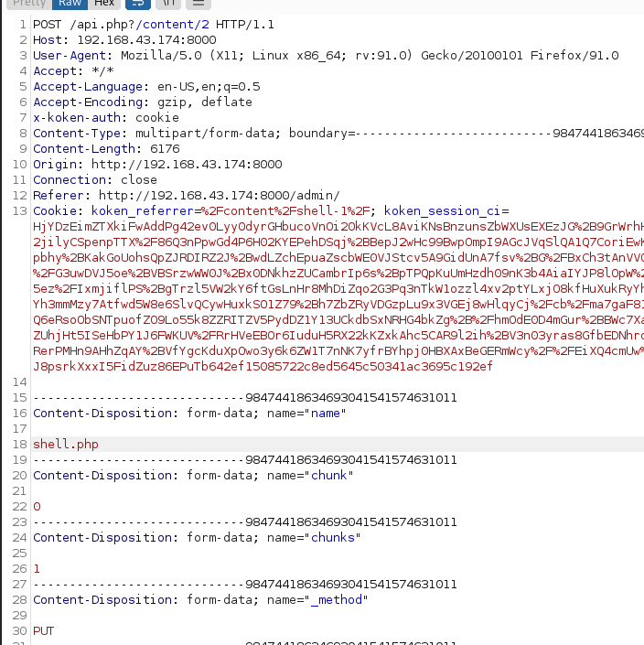The width and height of the screenshot is (644, 645).
Task: Click the name="chunks" form-data line
Action: pyautogui.click(x=197, y=538)
